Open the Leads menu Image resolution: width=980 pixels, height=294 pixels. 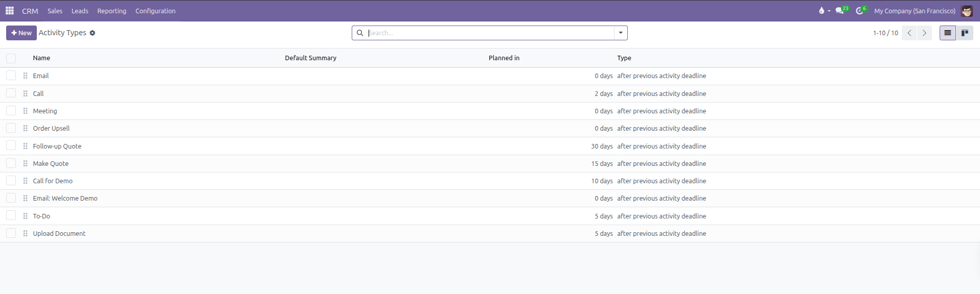[80, 11]
